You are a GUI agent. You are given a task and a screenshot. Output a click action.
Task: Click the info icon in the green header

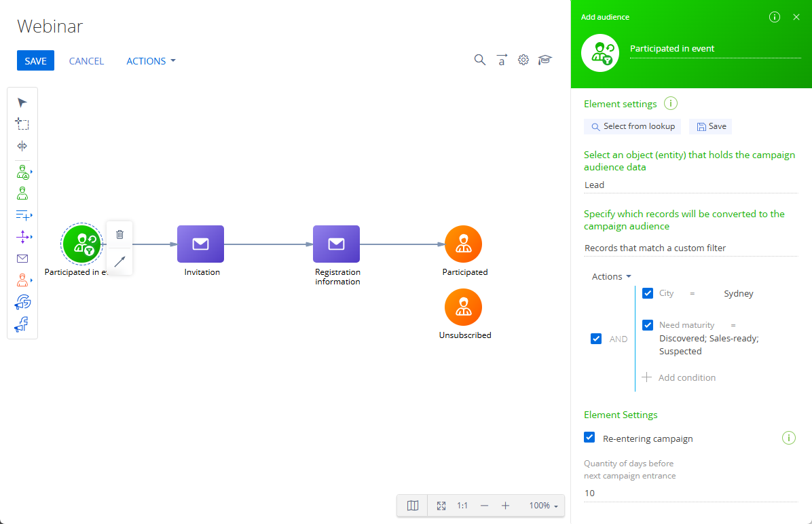pos(774,17)
